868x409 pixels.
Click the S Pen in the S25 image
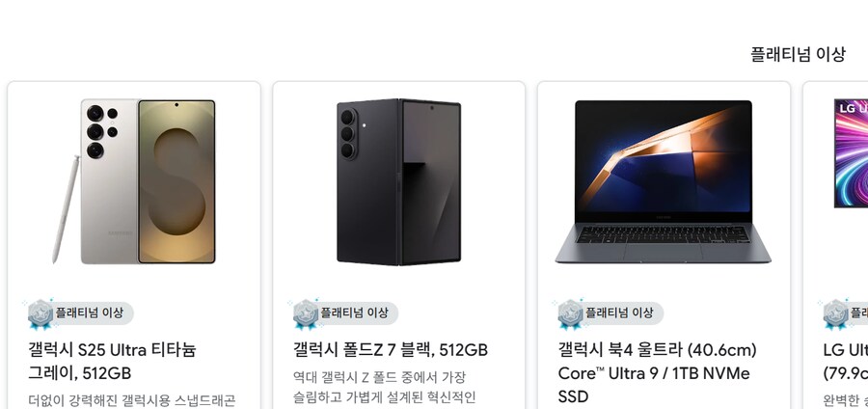pyautogui.click(x=66, y=209)
